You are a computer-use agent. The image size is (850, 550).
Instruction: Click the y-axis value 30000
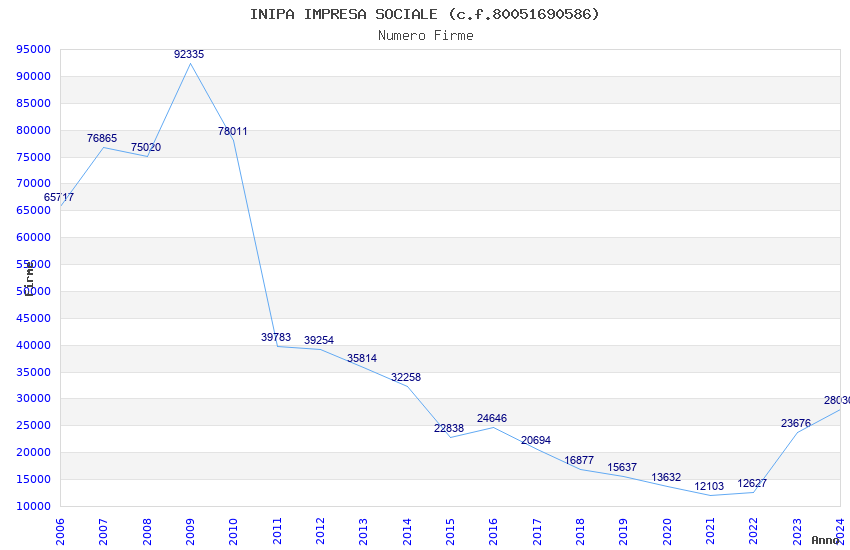pos(34,398)
